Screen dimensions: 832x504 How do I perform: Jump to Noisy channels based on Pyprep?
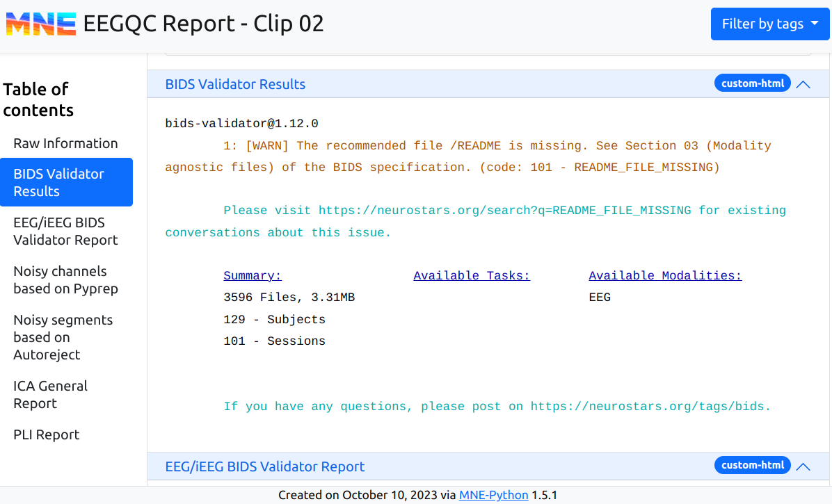pyautogui.click(x=65, y=279)
